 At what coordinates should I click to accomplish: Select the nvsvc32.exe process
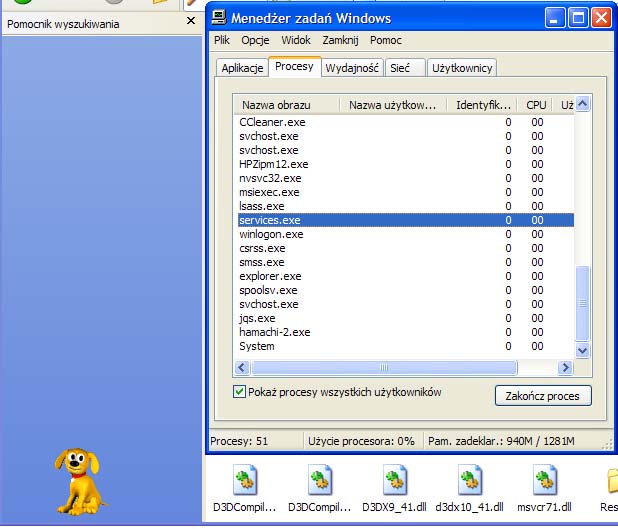406,178
